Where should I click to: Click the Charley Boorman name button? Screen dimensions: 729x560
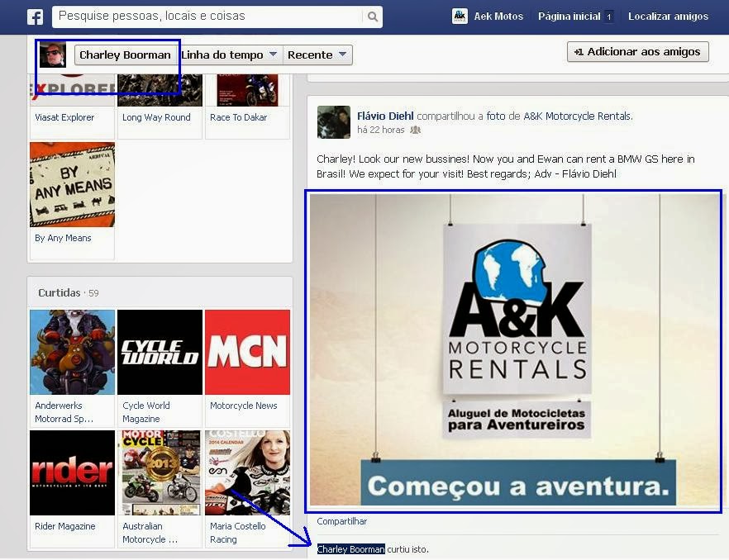[125, 55]
